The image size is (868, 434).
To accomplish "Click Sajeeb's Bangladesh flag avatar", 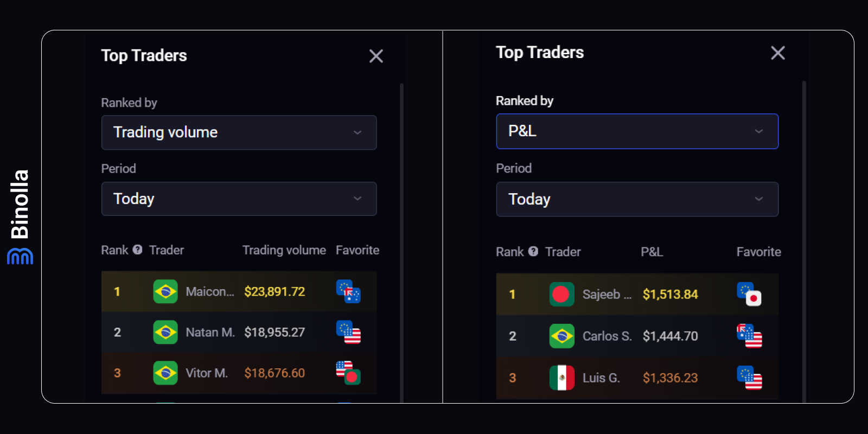I will (x=562, y=295).
